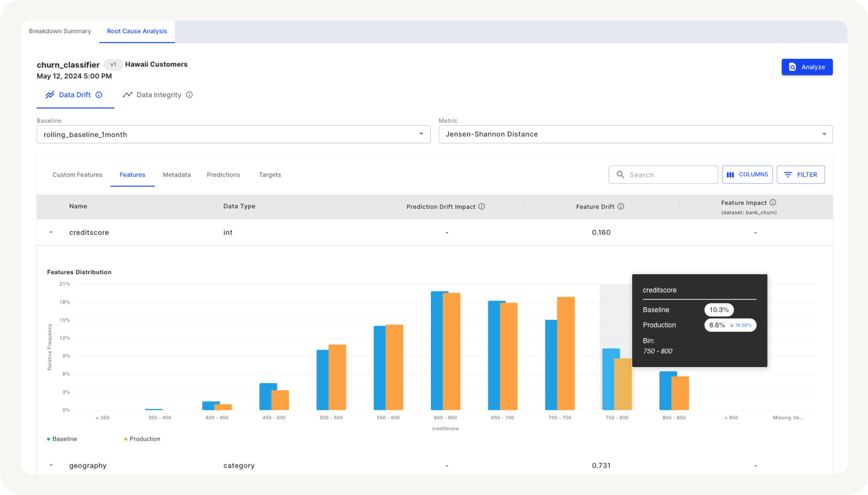Open the FILTER options
Screen dimensions: 868x495
point(801,175)
